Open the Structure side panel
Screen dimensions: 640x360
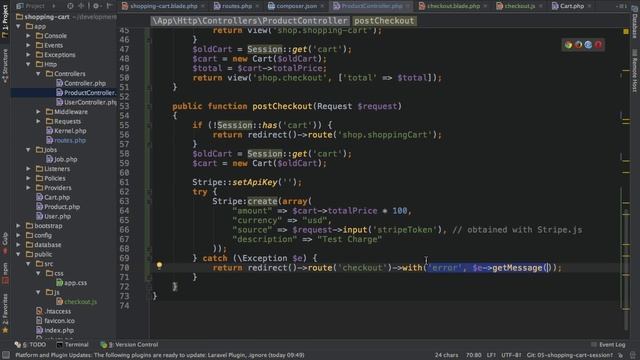tap(5, 66)
